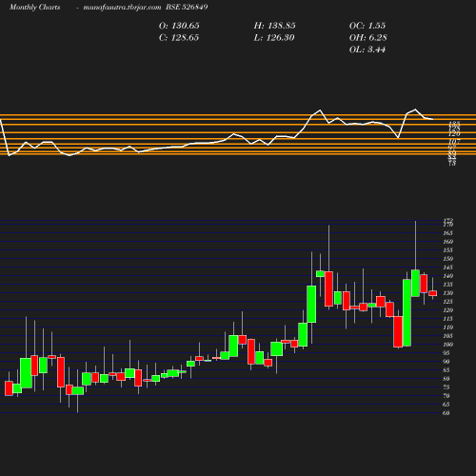Select the close value "C: 128.65"
The height and width of the screenshot is (476, 476).
[179, 38]
